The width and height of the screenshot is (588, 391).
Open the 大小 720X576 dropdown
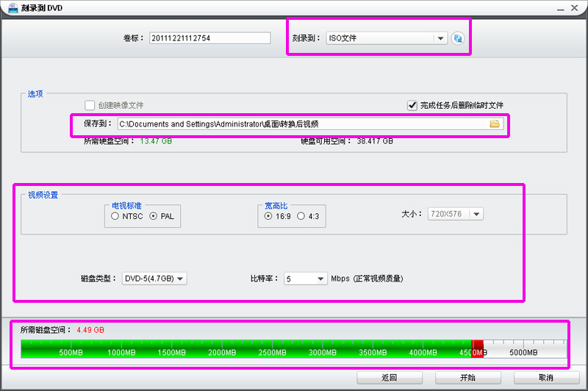[x=456, y=214]
